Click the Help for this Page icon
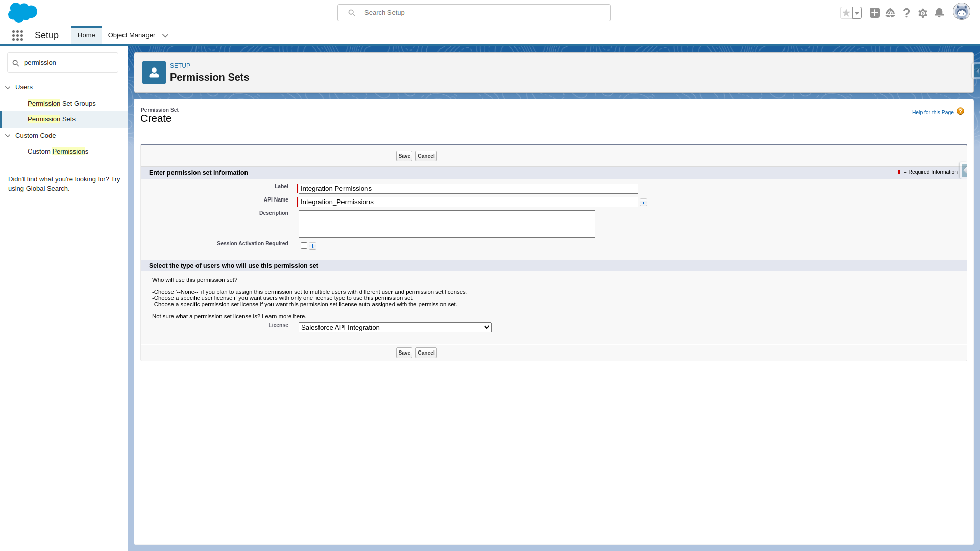 coord(961,111)
